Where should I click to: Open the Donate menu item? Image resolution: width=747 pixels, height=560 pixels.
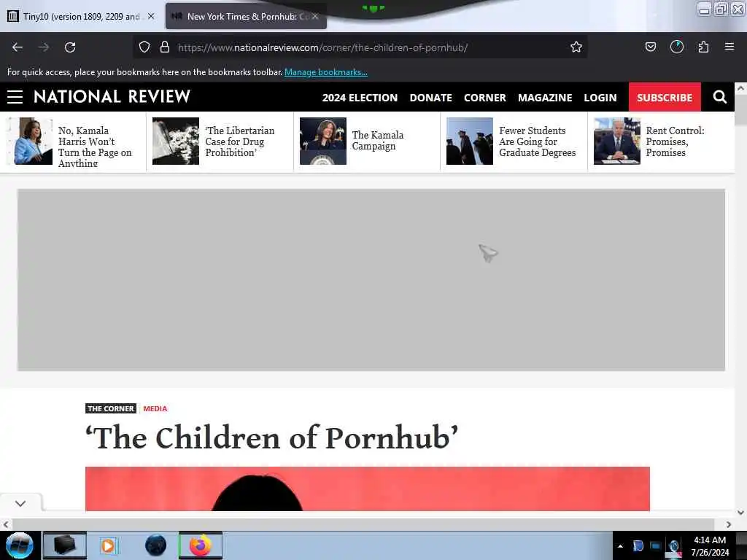[x=430, y=98]
